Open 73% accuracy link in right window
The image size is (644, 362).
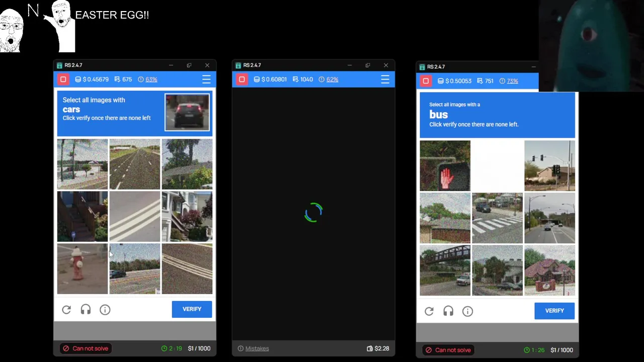coord(513,81)
